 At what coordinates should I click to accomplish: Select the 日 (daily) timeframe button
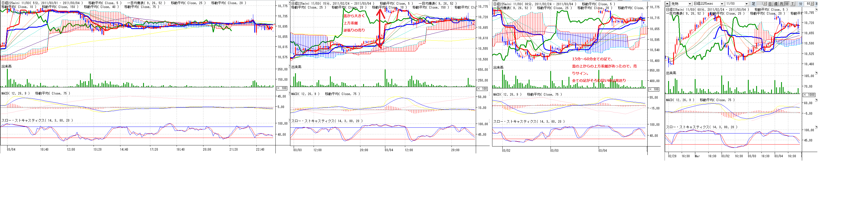pos(770,4)
